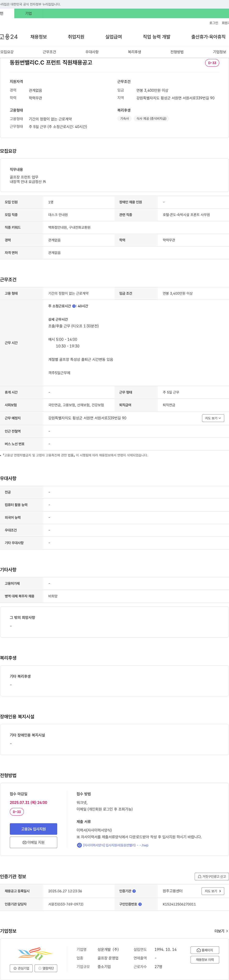Click the blue question mark next to 주 소정근로시간
The image size is (229, 980).
(x=74, y=306)
